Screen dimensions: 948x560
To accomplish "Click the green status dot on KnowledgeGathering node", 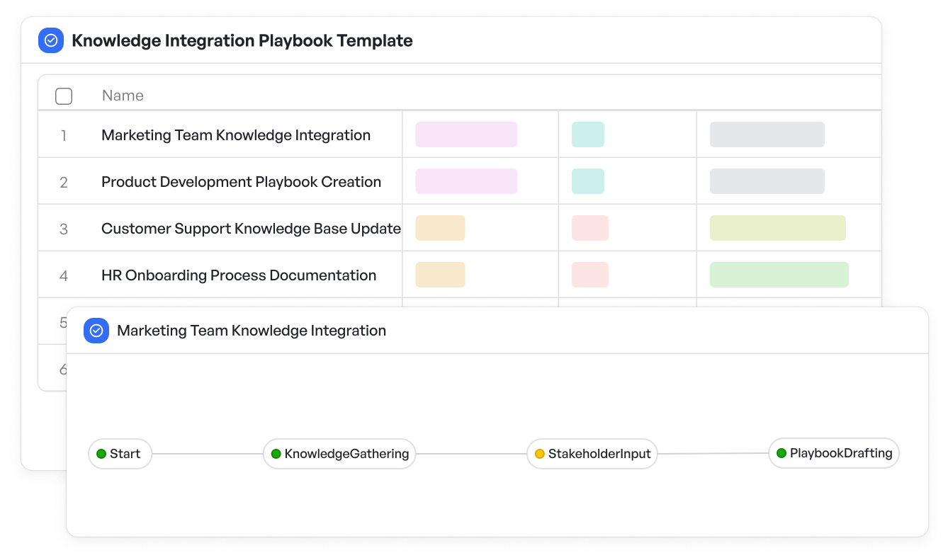I will (x=276, y=454).
